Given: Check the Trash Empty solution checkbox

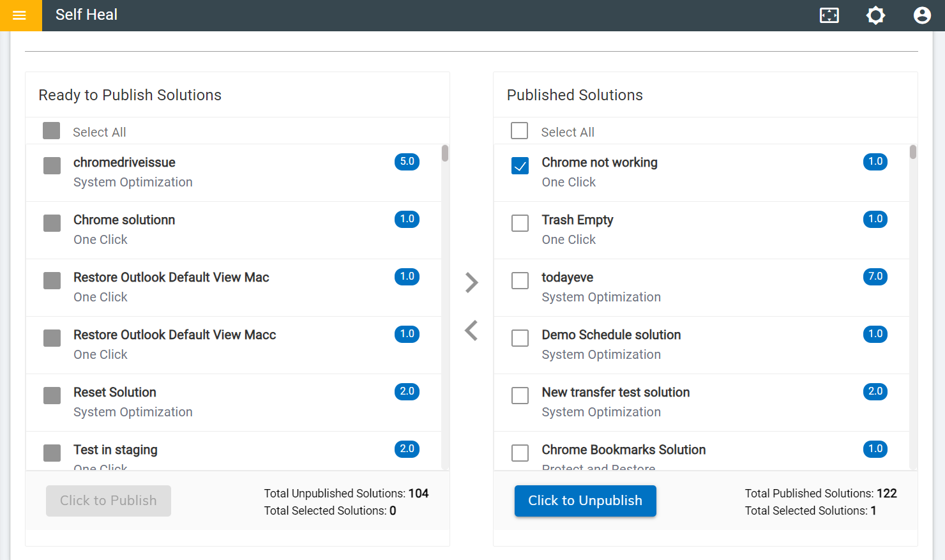Looking at the screenshot, I should coord(520,223).
